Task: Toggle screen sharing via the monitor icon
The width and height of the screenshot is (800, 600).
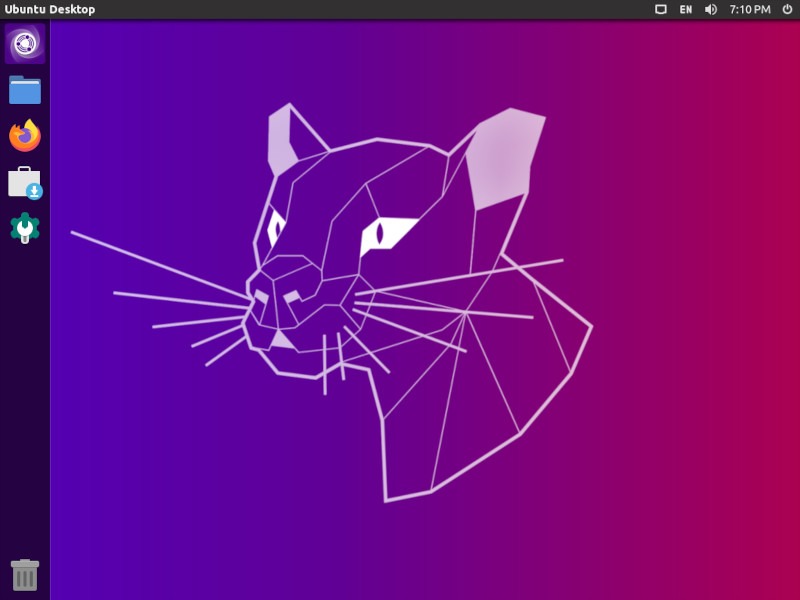Action: click(x=659, y=9)
